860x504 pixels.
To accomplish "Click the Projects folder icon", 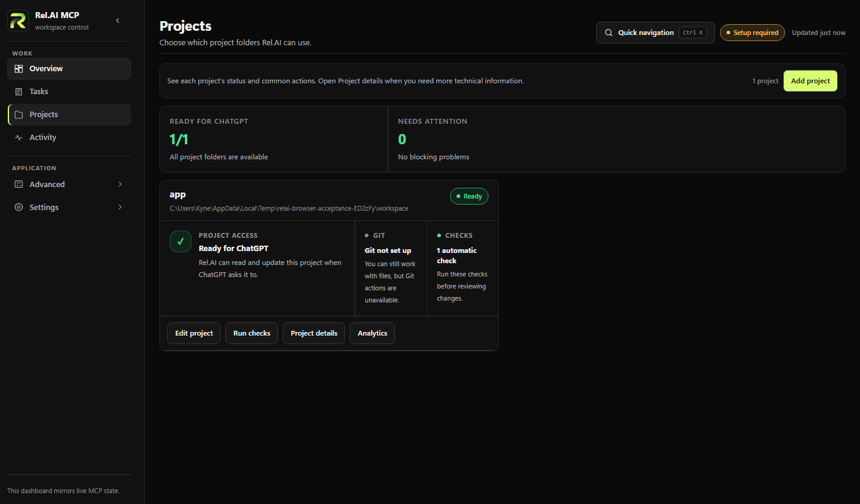I will click(x=19, y=115).
